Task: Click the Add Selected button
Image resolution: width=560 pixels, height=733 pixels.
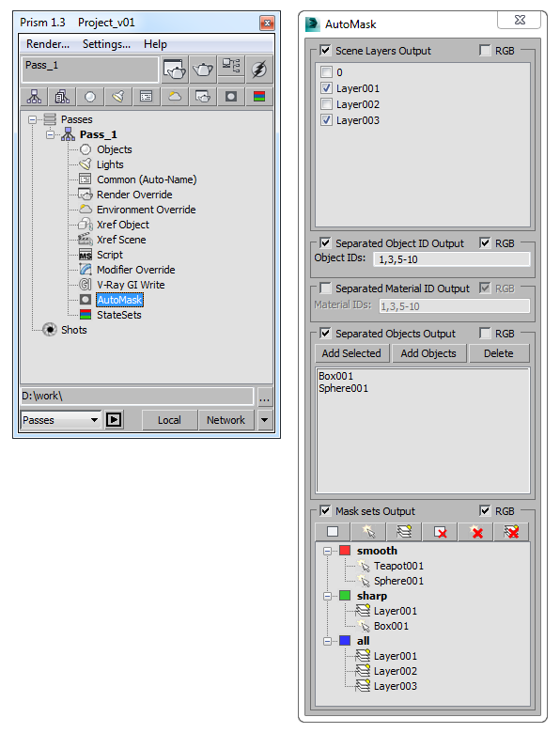Action: (351, 353)
